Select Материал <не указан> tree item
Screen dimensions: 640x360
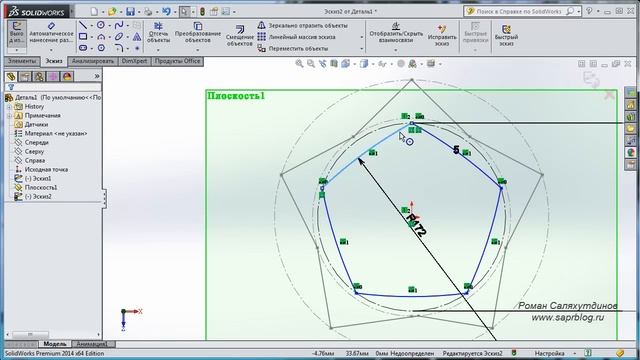tap(51, 133)
